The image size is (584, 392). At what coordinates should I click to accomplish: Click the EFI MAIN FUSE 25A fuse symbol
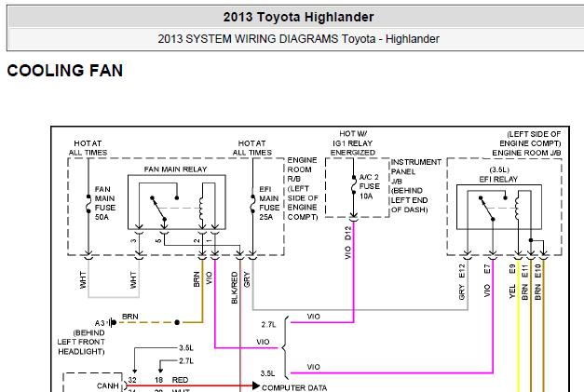coord(253,204)
